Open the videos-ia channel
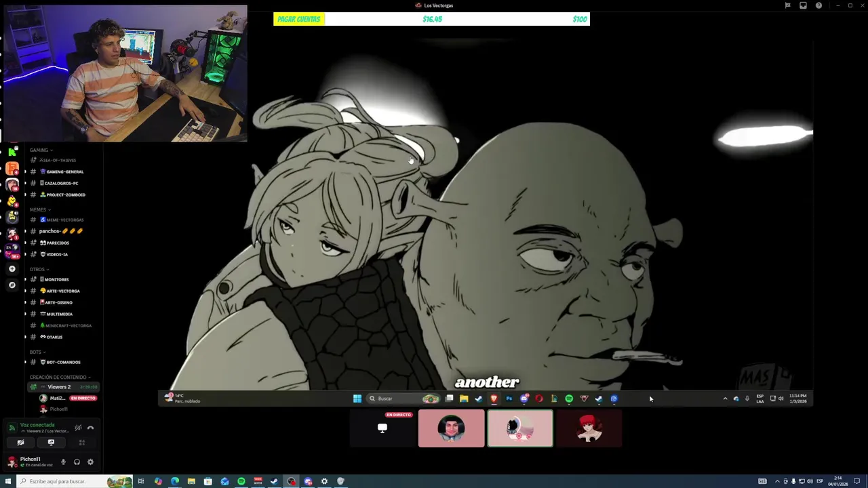Viewport: 868px width, 488px height. click(54, 254)
